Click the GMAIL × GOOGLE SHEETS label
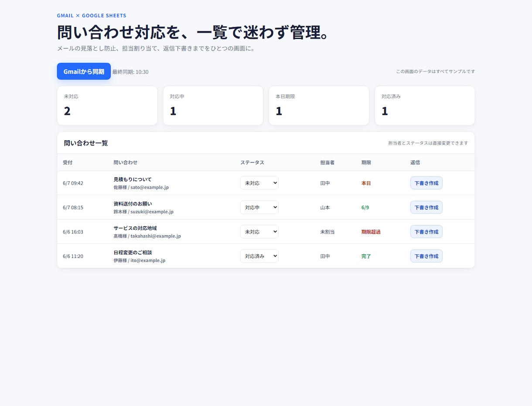This screenshot has width=532, height=406. [x=92, y=16]
